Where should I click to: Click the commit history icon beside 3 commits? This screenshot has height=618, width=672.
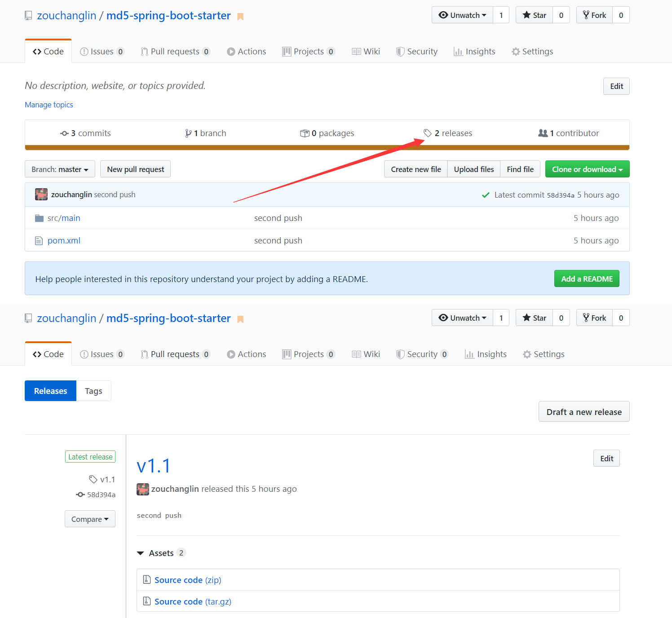tap(64, 133)
